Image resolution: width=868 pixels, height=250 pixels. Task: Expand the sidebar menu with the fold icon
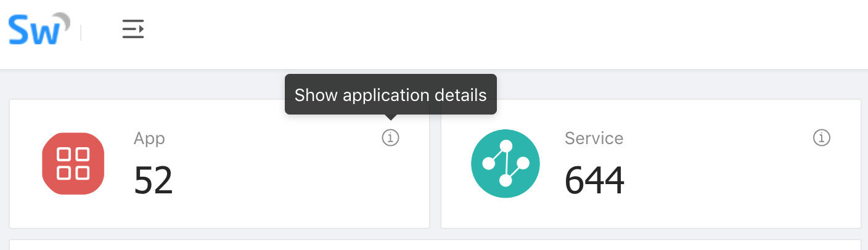[133, 30]
